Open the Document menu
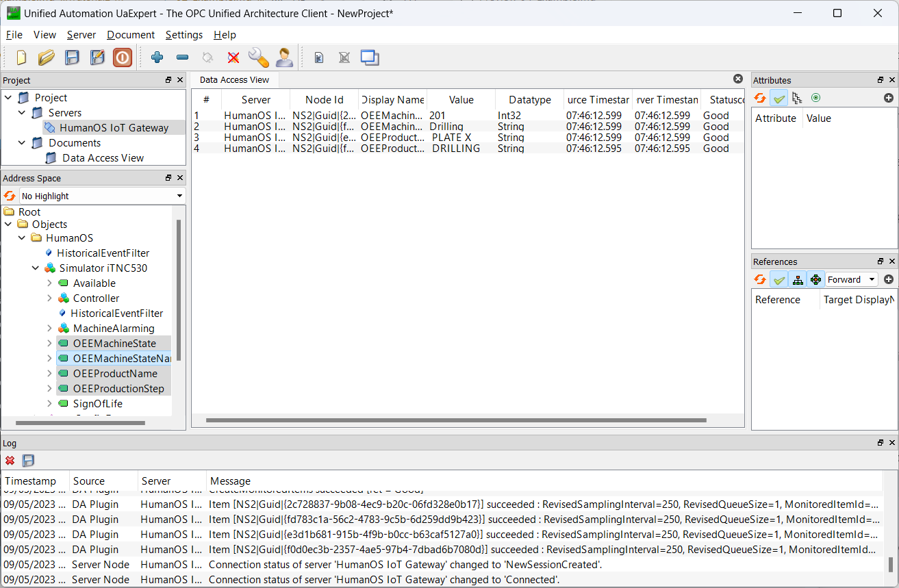The height and width of the screenshot is (588, 899). click(131, 35)
